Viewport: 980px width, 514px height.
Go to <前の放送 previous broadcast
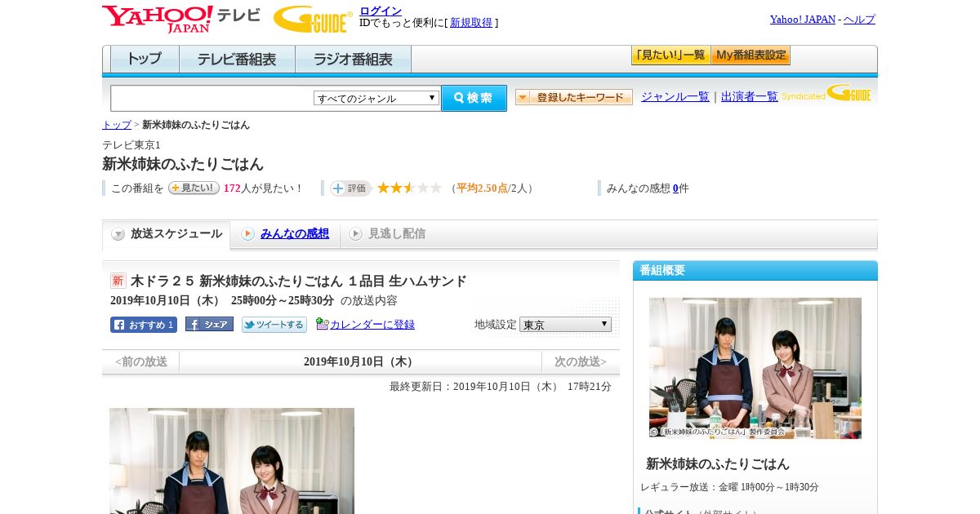coord(141,361)
